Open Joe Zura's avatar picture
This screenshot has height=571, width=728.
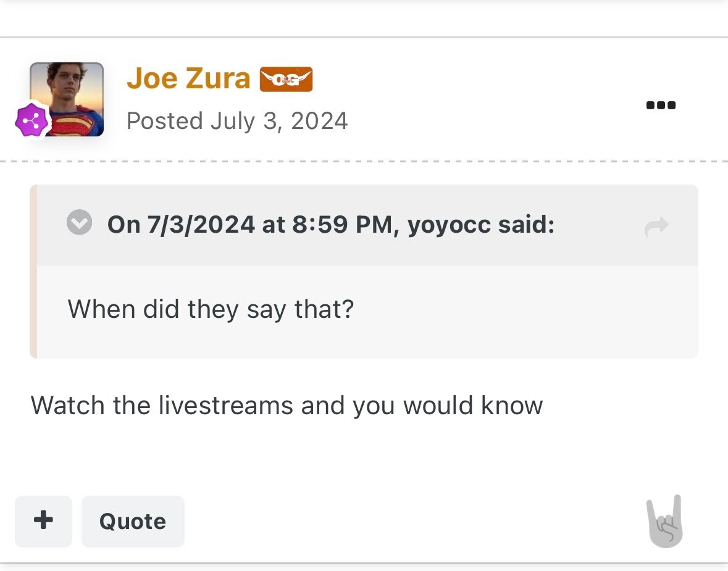[x=67, y=99]
